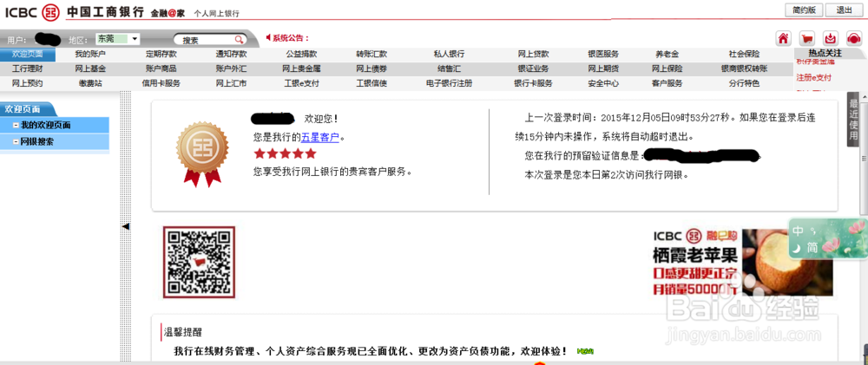Open 网上基金 menu
The image size is (868, 365).
(x=90, y=69)
